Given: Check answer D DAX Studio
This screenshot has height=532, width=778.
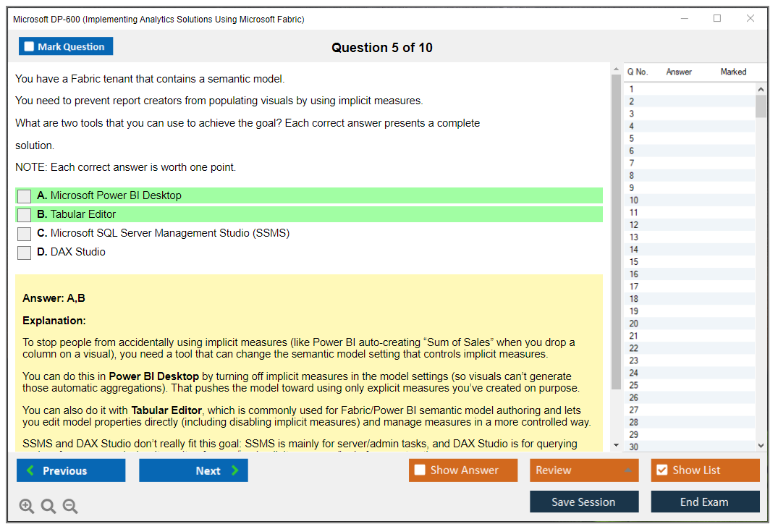Looking at the screenshot, I should pos(24,252).
